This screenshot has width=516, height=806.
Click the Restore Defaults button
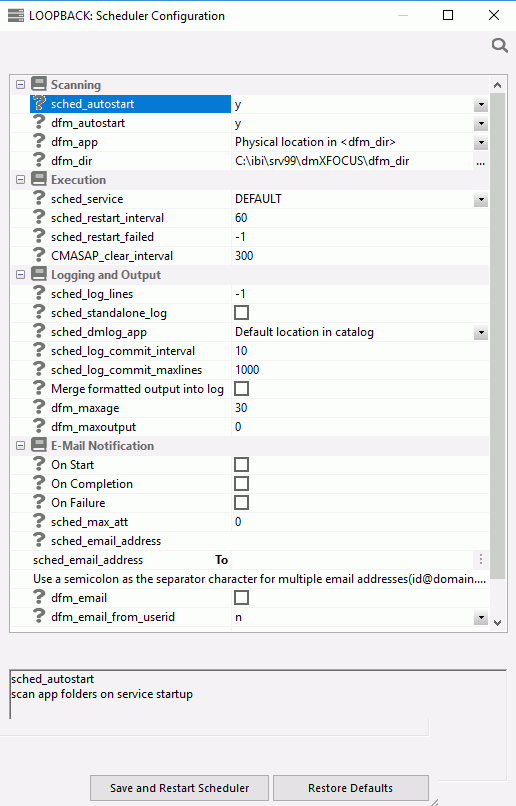(351, 788)
